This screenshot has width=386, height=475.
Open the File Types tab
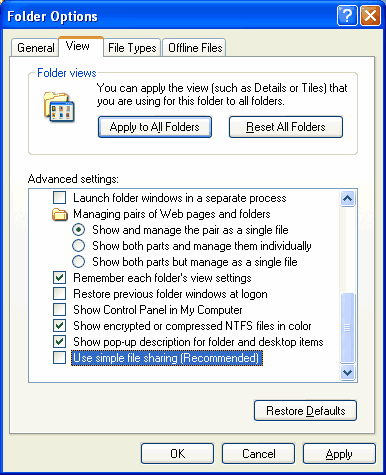point(132,48)
